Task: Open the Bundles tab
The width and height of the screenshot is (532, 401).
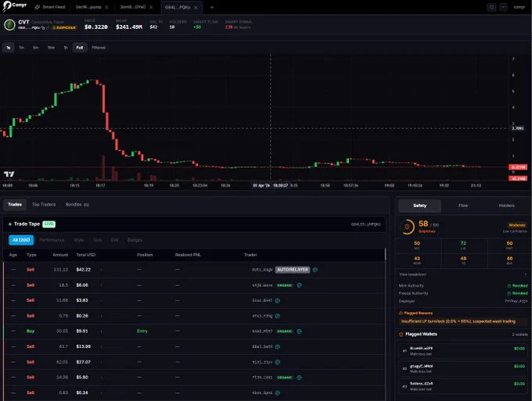Action: [77, 204]
